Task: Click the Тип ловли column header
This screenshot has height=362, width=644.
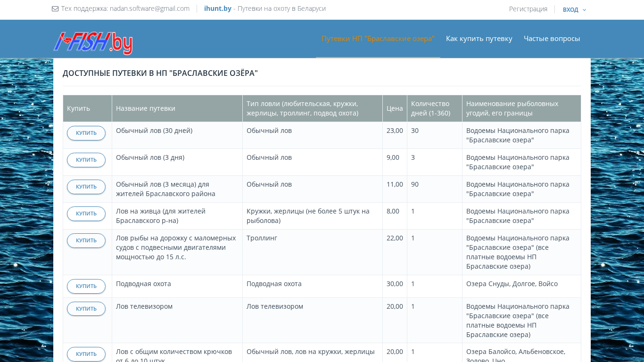Action: [313, 108]
